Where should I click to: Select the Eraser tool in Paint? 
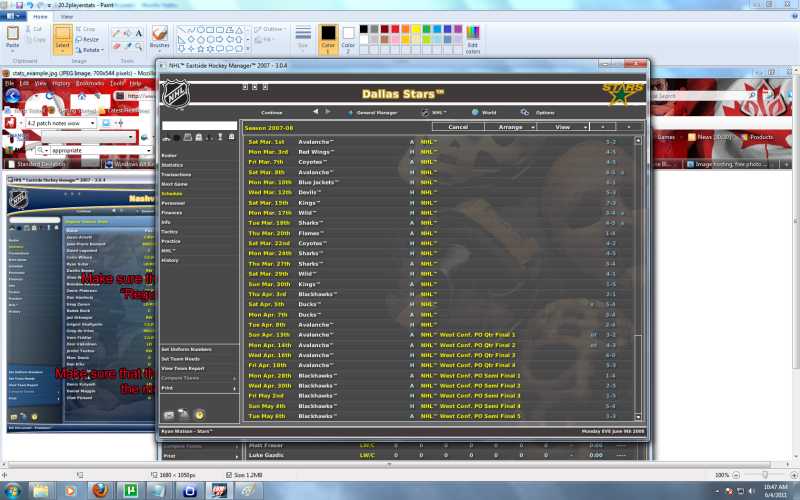tap(116, 46)
